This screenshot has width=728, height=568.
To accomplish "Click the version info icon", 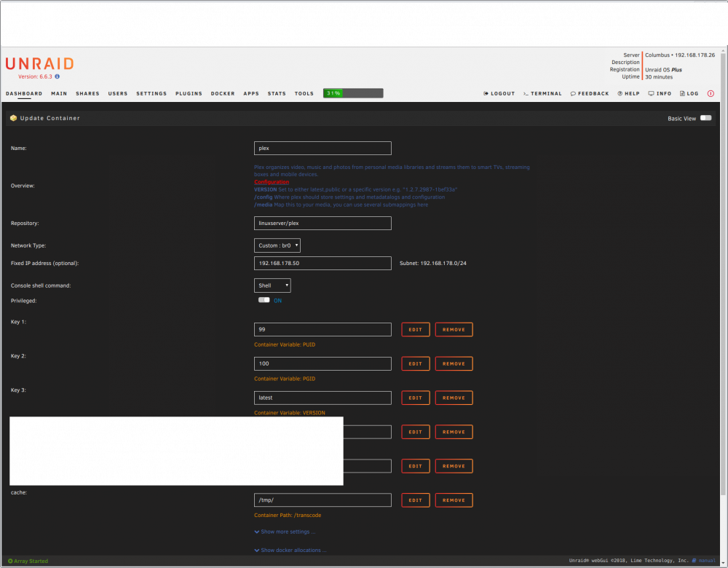I will point(57,76).
